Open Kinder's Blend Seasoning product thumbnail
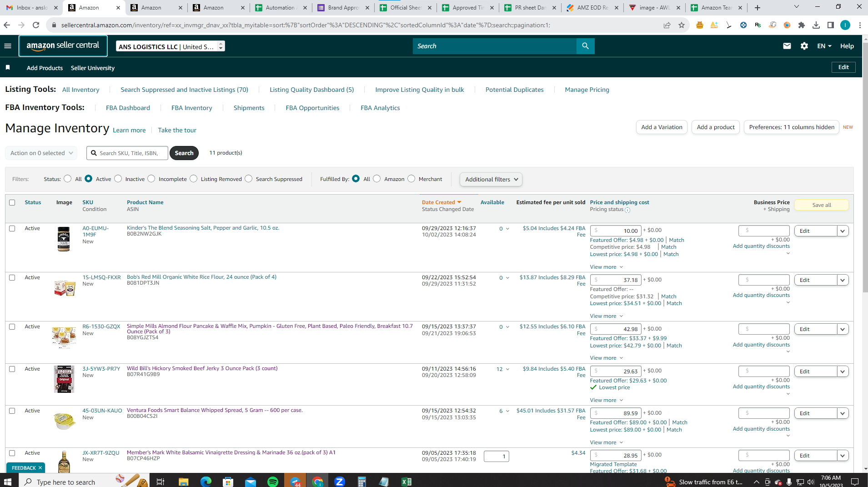Image resolution: width=868 pixels, height=487 pixels. tap(64, 239)
